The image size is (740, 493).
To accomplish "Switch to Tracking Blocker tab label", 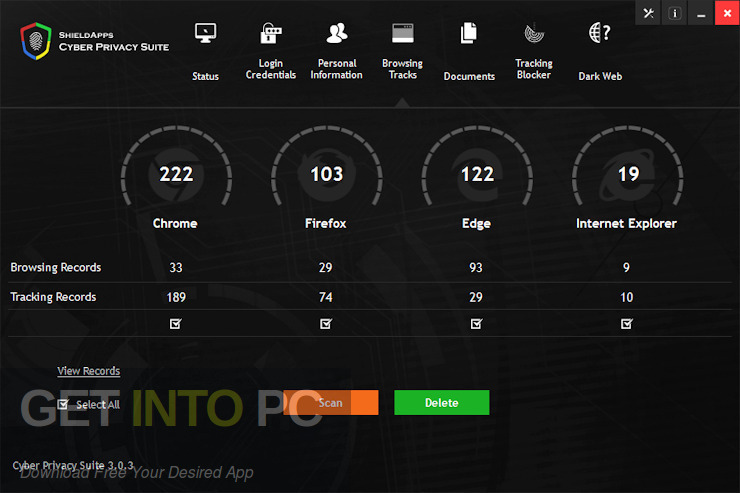I will 534,69.
